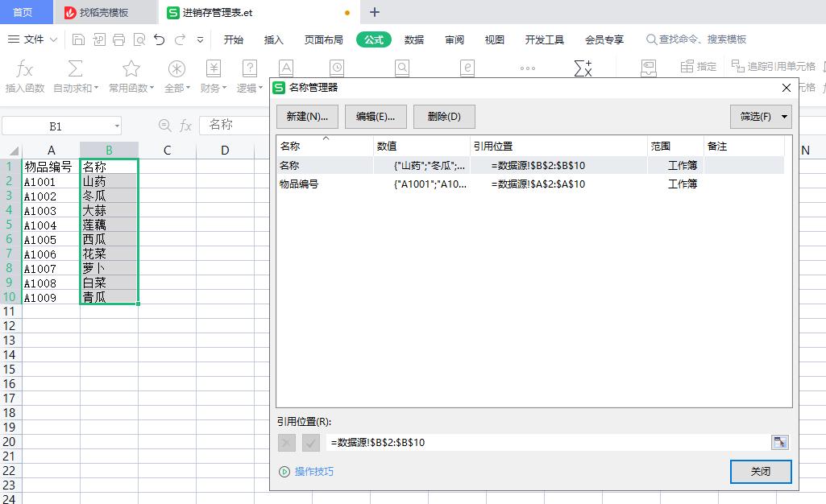Image resolution: width=826 pixels, height=504 pixels.
Task: Switch to the 数据 ribbon tab
Action: point(414,39)
